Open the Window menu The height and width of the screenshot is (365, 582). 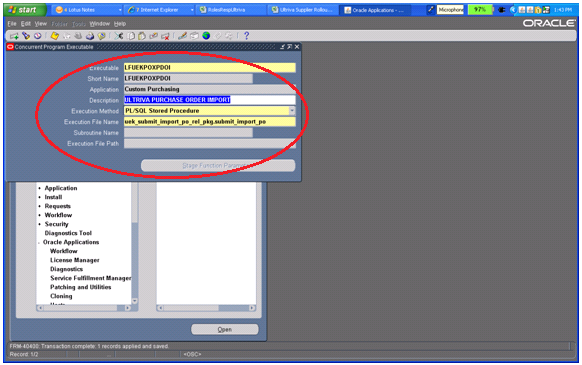99,24
